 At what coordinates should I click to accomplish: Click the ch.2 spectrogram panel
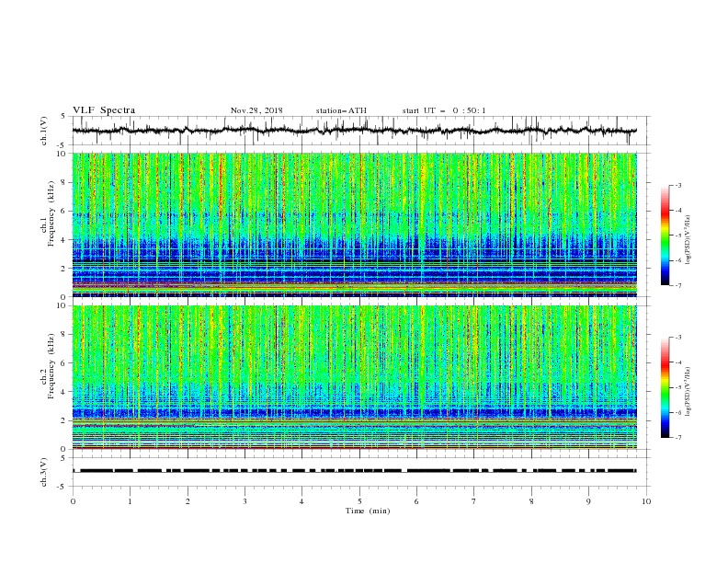pyautogui.click(x=354, y=377)
